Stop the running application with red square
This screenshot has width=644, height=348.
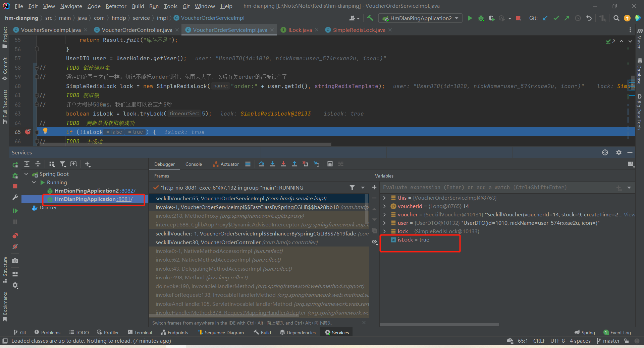click(518, 18)
